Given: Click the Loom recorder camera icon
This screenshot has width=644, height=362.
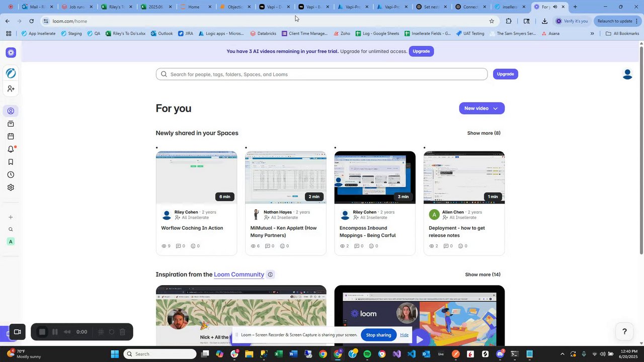Looking at the screenshot, I should coord(17,332).
